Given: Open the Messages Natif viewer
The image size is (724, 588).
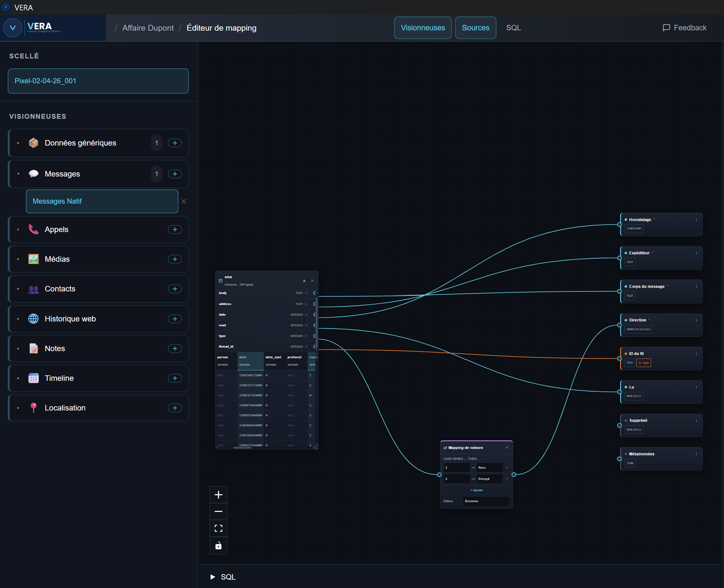Looking at the screenshot, I should [102, 201].
